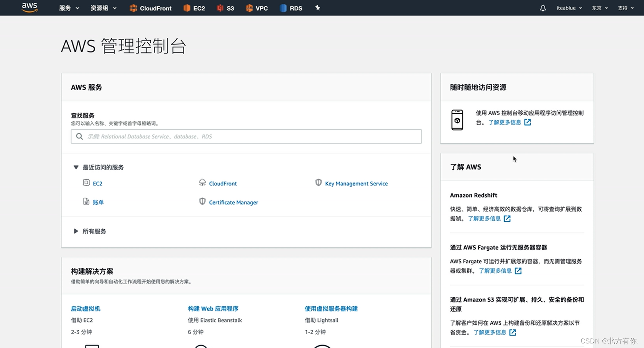
Task: Open the CloudFront shortcut icon in navbar
Action: pyautogui.click(x=133, y=8)
